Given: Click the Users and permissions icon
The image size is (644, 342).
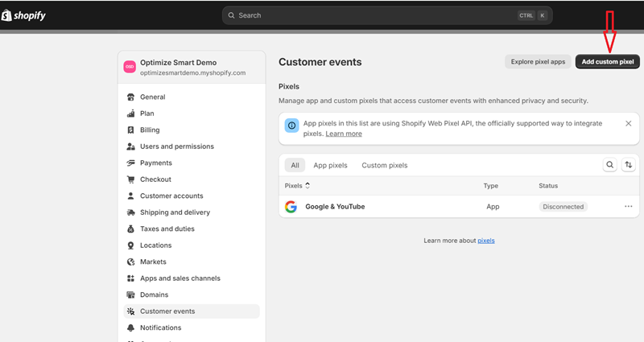Looking at the screenshot, I should coord(130,146).
